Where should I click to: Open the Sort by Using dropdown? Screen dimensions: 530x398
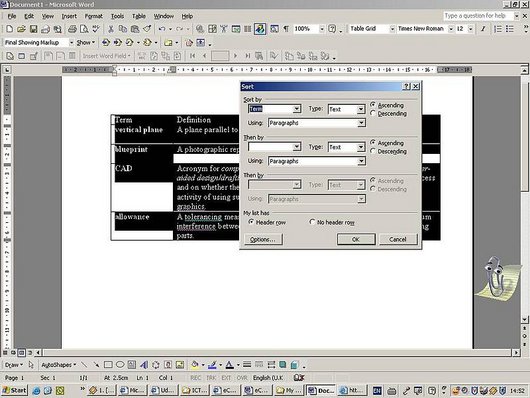[x=361, y=123]
